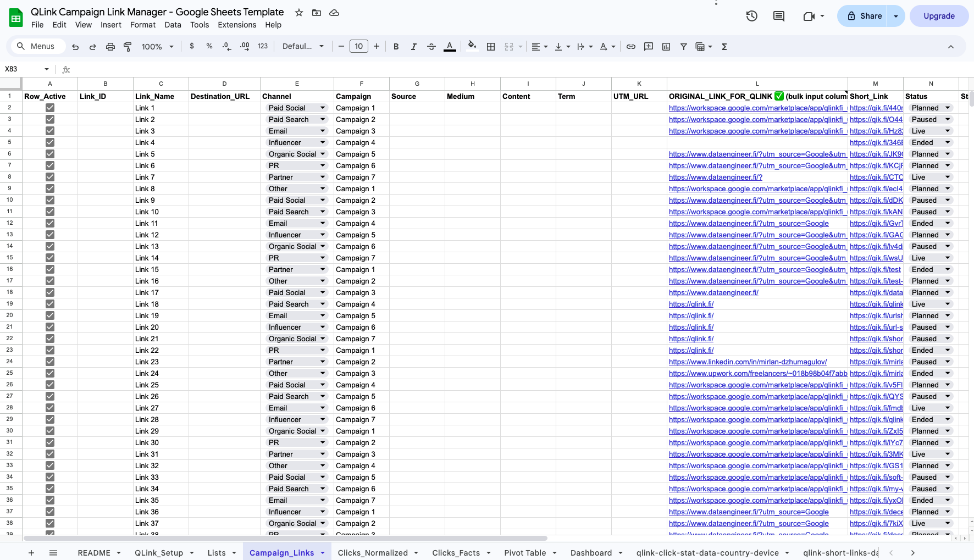974x560 pixels.
Task: Toggle bold formatting
Action: click(396, 47)
